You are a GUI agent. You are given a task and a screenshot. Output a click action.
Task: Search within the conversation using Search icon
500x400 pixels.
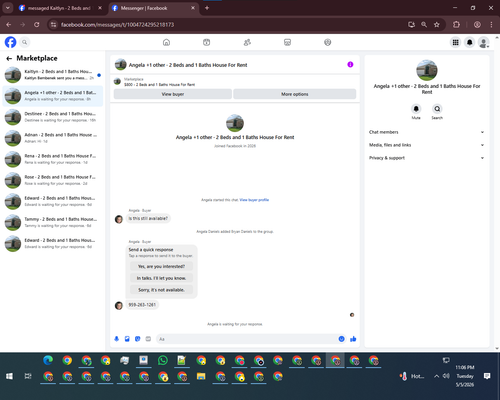pos(437,109)
